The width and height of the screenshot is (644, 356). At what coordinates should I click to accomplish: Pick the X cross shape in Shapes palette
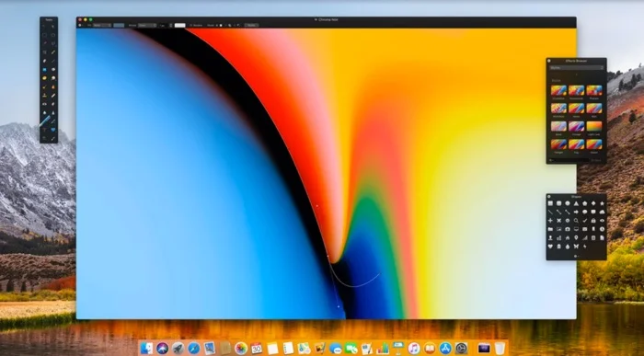559,221
